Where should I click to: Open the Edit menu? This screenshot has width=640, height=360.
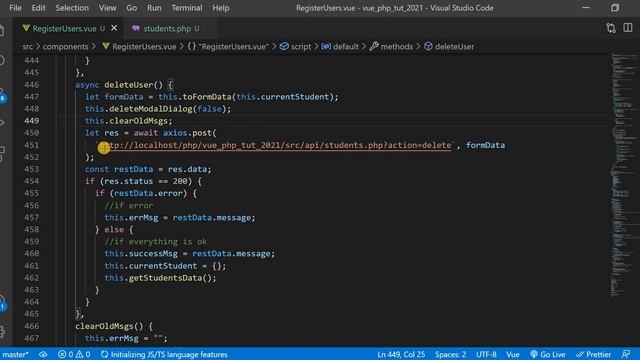(x=38, y=8)
